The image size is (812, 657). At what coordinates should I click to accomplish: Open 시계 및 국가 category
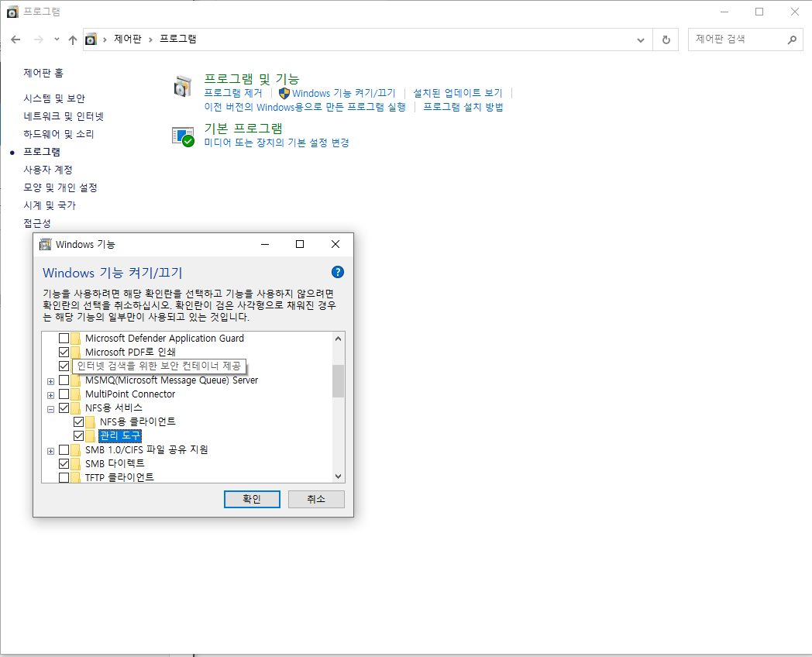click(49, 205)
